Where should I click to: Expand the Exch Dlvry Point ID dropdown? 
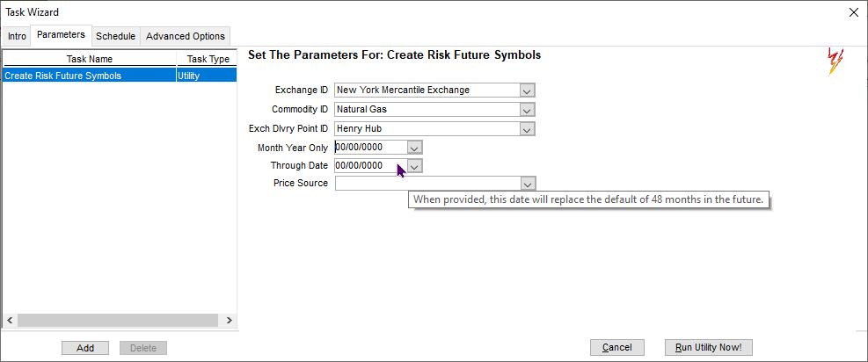coord(527,129)
